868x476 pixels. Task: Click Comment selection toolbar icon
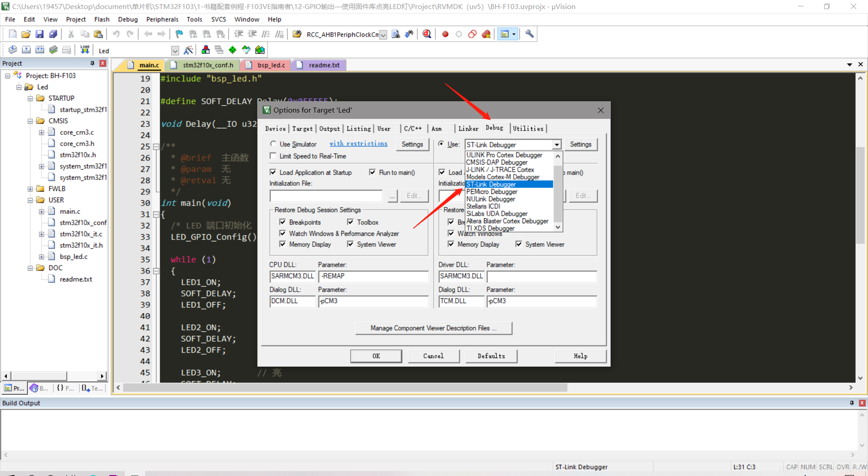pos(266,34)
